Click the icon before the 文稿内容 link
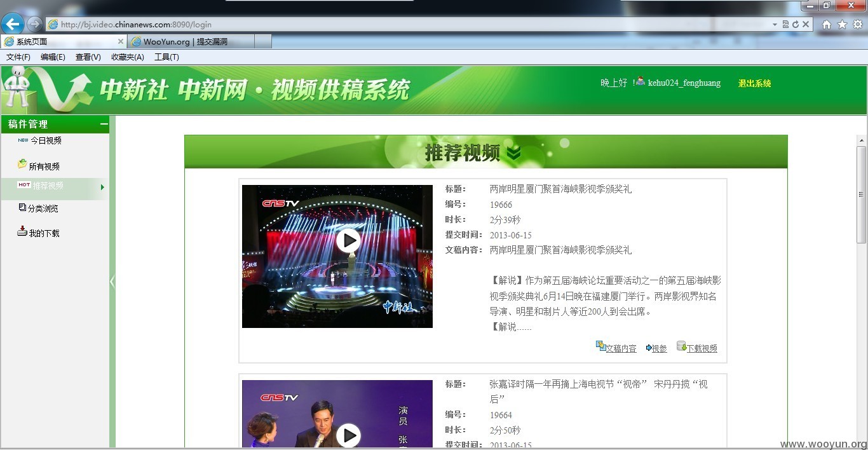 coord(600,346)
